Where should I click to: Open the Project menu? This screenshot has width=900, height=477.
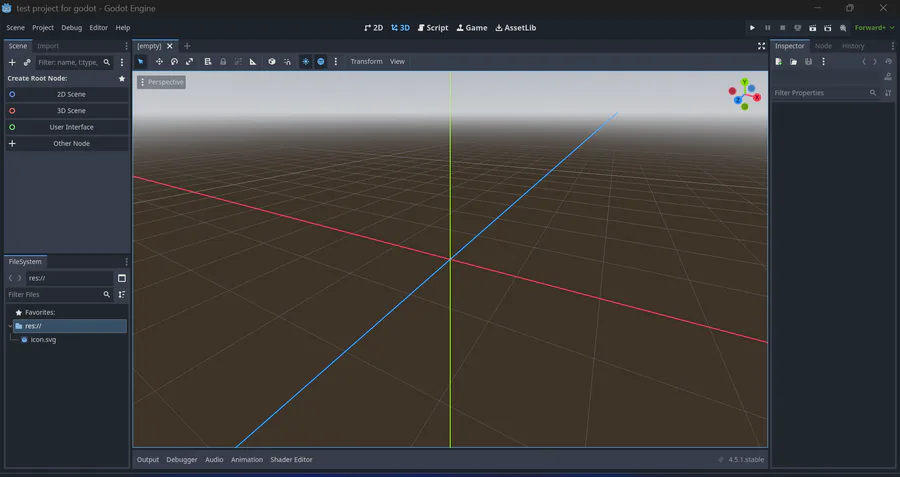tap(43, 28)
